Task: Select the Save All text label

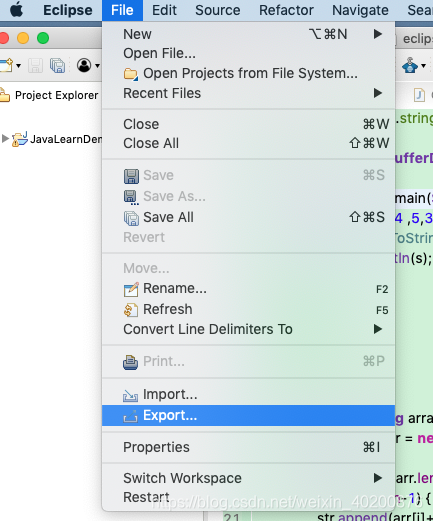Action: click(x=168, y=218)
